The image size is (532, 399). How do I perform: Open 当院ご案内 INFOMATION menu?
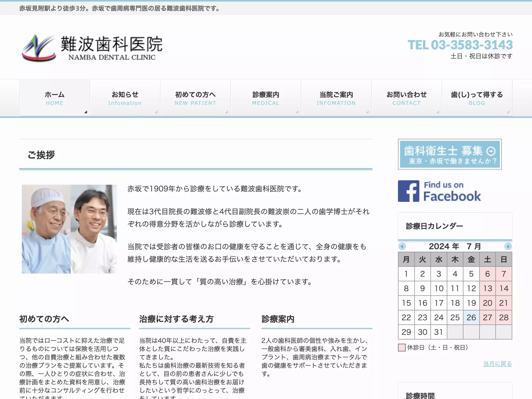click(336, 98)
